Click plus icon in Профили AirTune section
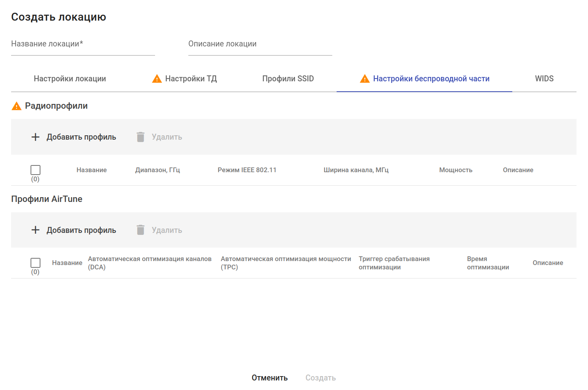This screenshot has height=390, width=588. tap(35, 230)
